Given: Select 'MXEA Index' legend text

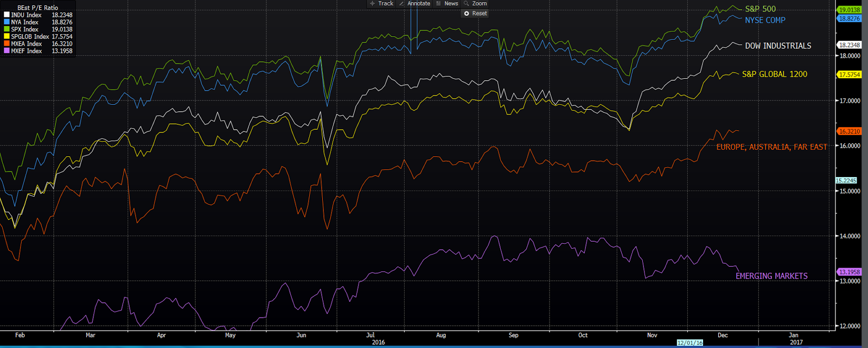Looking at the screenshot, I should click(26, 43).
